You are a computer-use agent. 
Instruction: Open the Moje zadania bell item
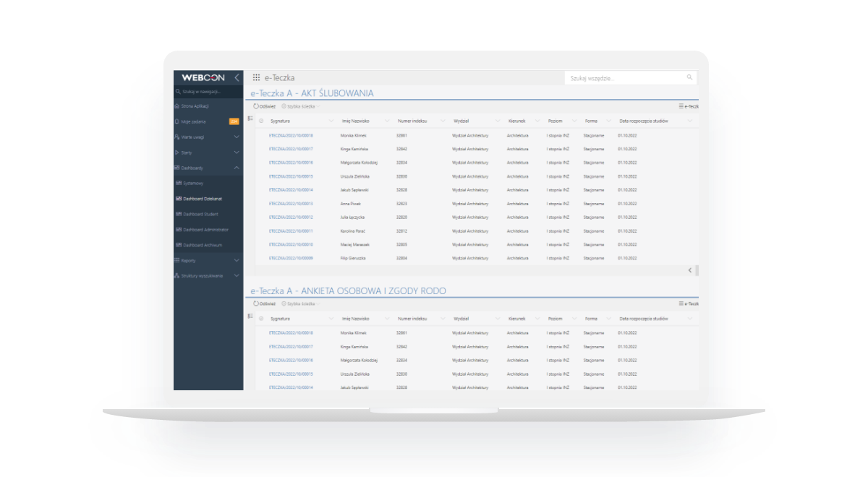177,121
